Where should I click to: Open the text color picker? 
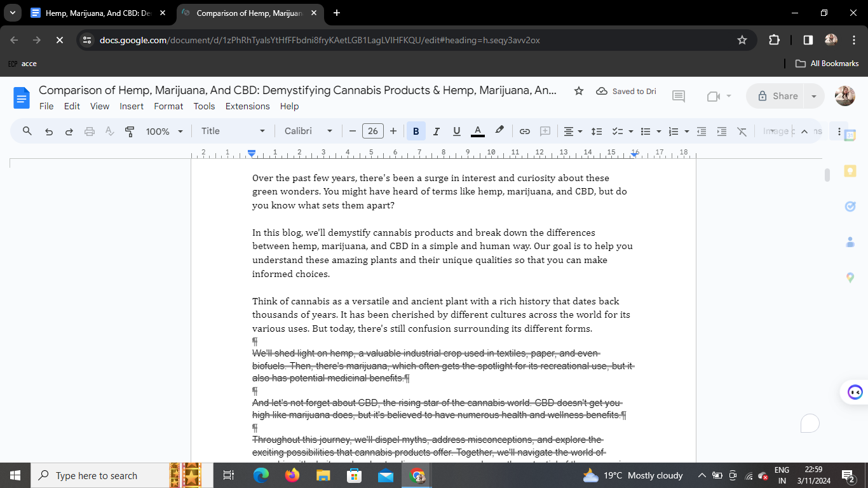click(x=478, y=132)
